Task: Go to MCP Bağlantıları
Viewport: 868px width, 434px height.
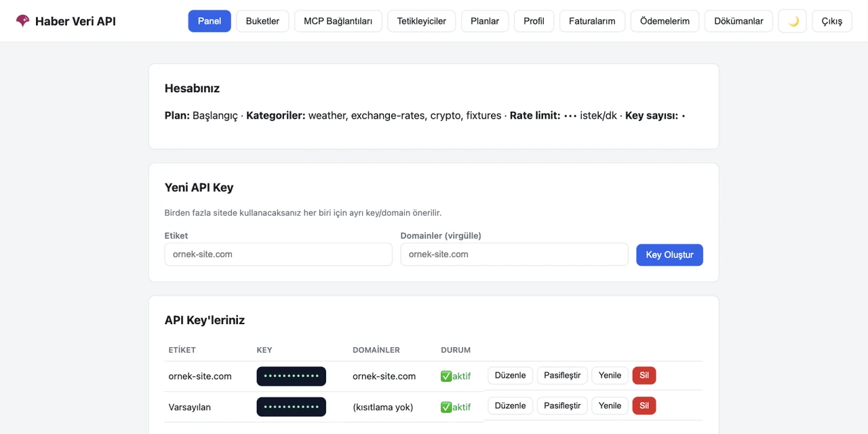Action: pyautogui.click(x=338, y=21)
